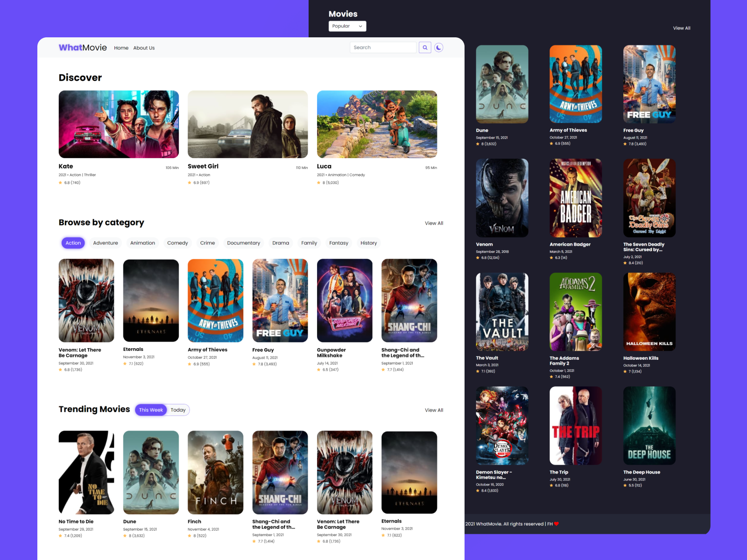This screenshot has width=747, height=560.
Task: Toggle dark mode with the moon icon
Action: [x=439, y=48]
